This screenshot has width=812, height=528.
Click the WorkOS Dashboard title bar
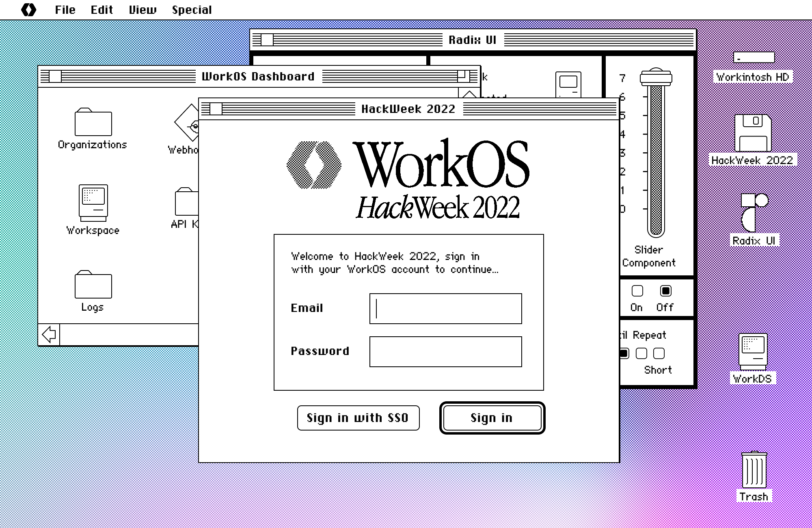pos(259,76)
